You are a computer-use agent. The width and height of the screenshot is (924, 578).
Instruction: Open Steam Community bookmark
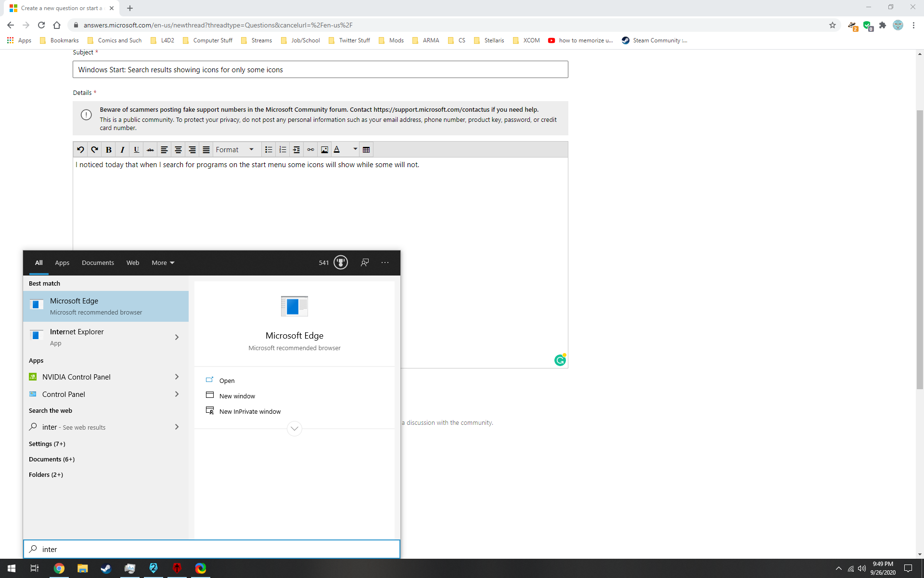pyautogui.click(x=654, y=40)
